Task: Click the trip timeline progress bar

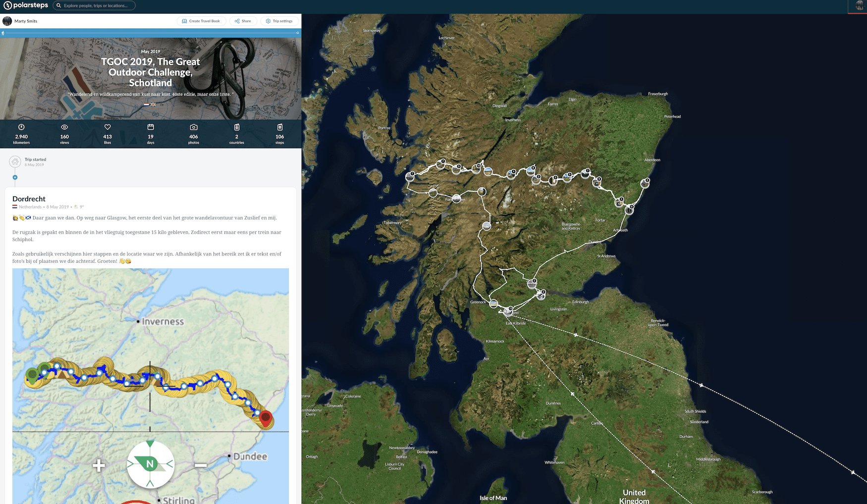Action: [x=151, y=33]
